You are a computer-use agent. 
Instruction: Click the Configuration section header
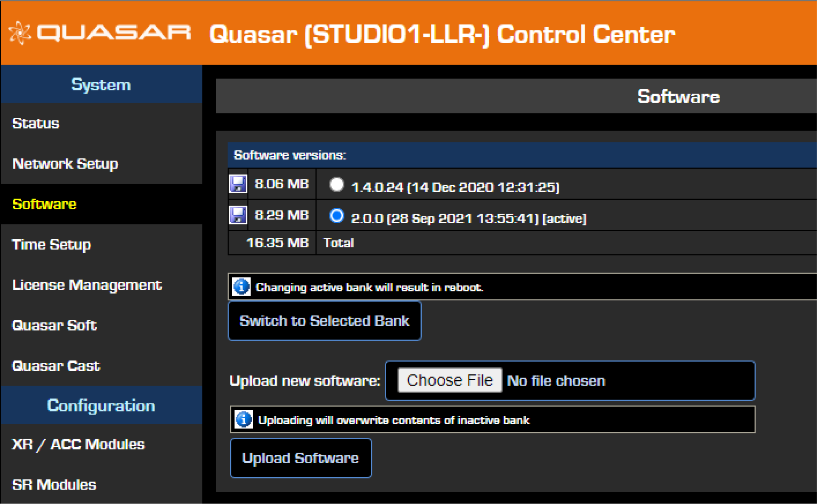point(101,405)
